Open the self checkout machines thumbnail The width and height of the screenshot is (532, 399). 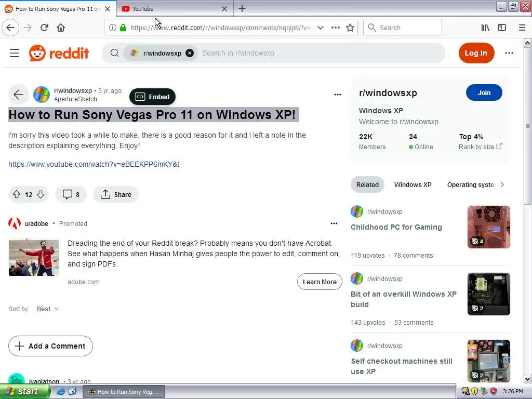tap(489, 361)
